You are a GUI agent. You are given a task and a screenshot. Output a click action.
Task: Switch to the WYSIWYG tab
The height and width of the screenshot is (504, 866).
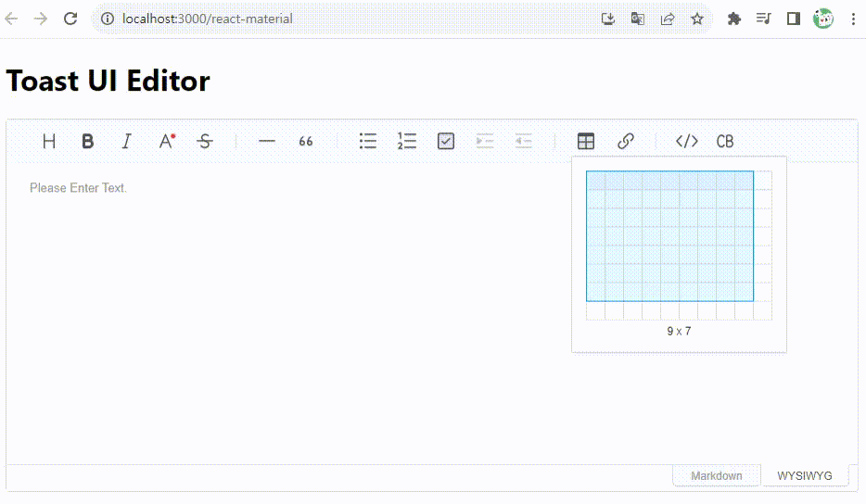pos(805,476)
